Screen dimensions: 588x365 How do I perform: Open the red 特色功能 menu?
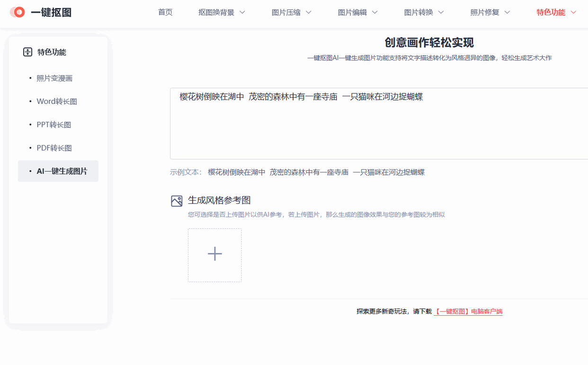click(551, 12)
